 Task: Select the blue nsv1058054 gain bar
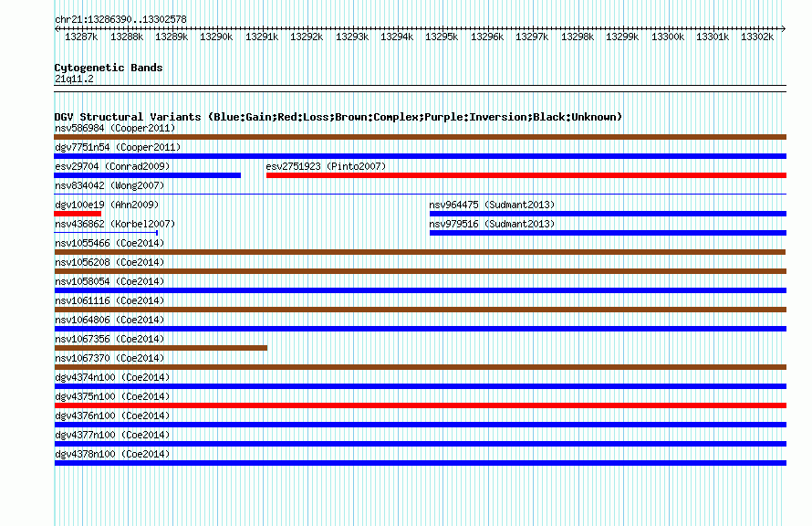point(420,290)
